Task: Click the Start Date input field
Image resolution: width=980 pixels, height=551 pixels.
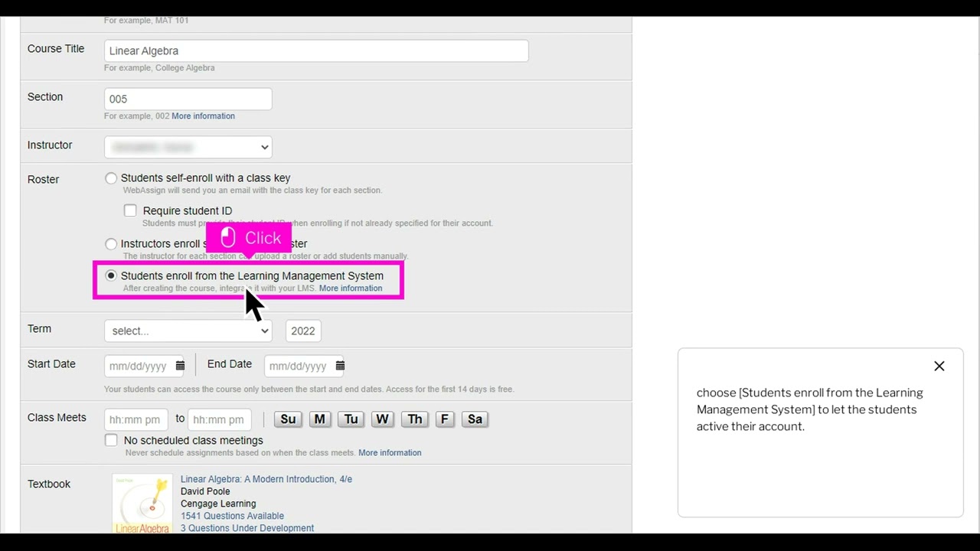Action: (145, 366)
